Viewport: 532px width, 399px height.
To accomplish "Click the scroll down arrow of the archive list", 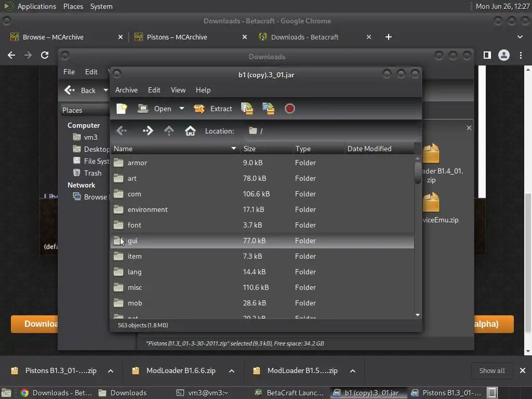I will (x=418, y=315).
